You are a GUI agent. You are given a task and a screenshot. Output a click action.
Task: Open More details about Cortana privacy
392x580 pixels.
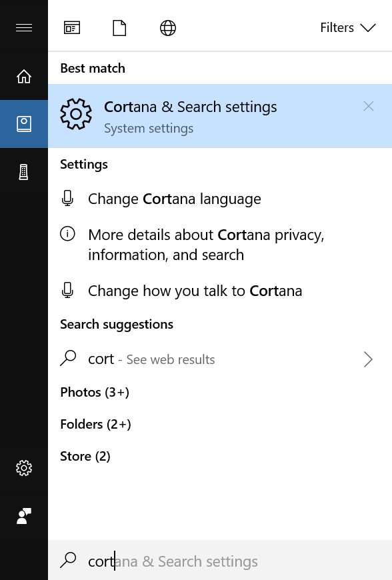coord(220,245)
